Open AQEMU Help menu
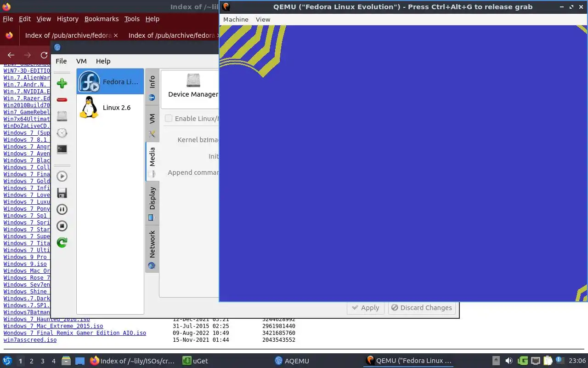The image size is (588, 368). pyautogui.click(x=103, y=61)
